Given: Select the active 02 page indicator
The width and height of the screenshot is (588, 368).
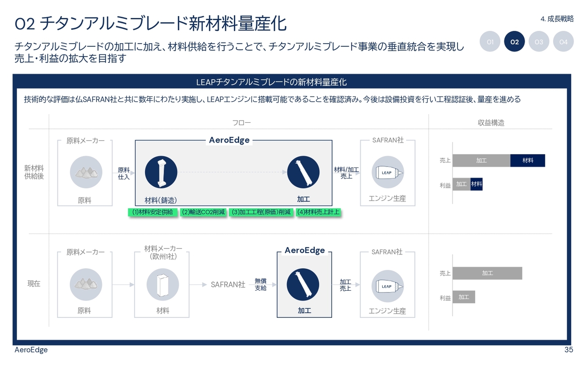Looking at the screenshot, I should [514, 42].
